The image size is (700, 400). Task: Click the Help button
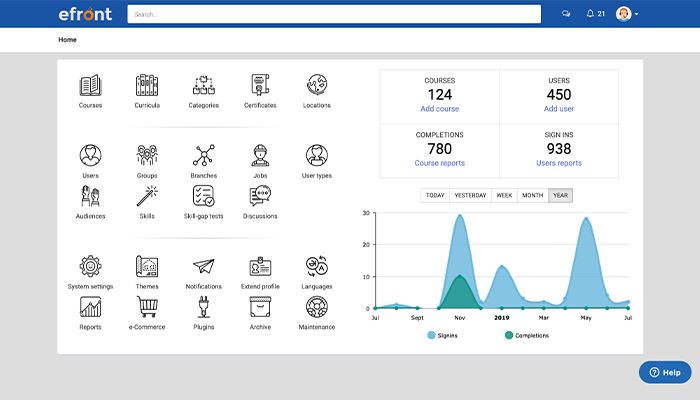665,372
